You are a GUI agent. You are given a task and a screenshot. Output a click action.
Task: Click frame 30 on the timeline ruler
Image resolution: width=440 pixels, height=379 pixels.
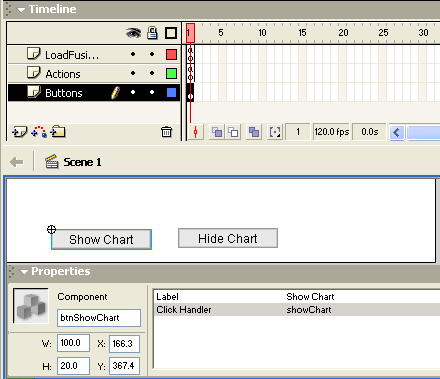click(423, 33)
